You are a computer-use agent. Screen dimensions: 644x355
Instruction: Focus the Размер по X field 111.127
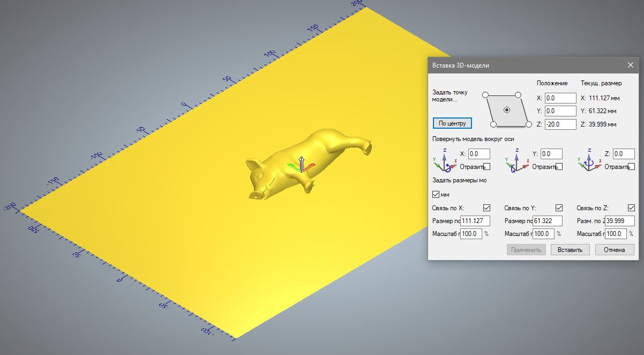click(x=475, y=221)
